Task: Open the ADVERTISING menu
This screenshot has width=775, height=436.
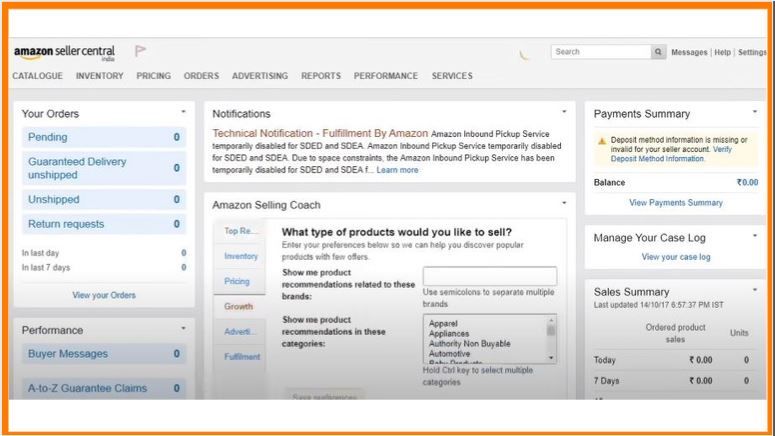Action: 260,76
